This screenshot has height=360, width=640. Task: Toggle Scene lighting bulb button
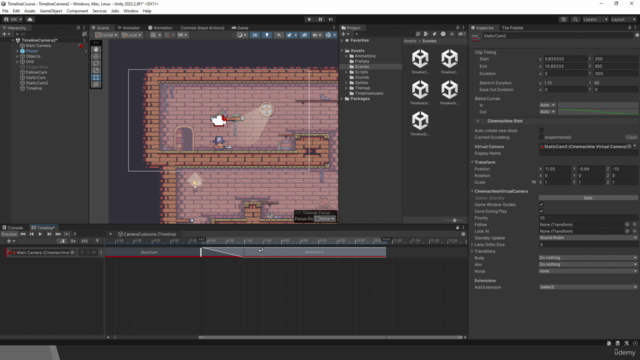(267, 35)
